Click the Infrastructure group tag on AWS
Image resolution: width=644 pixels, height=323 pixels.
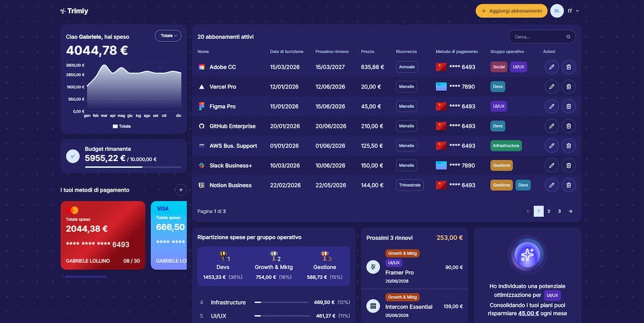[506, 146]
